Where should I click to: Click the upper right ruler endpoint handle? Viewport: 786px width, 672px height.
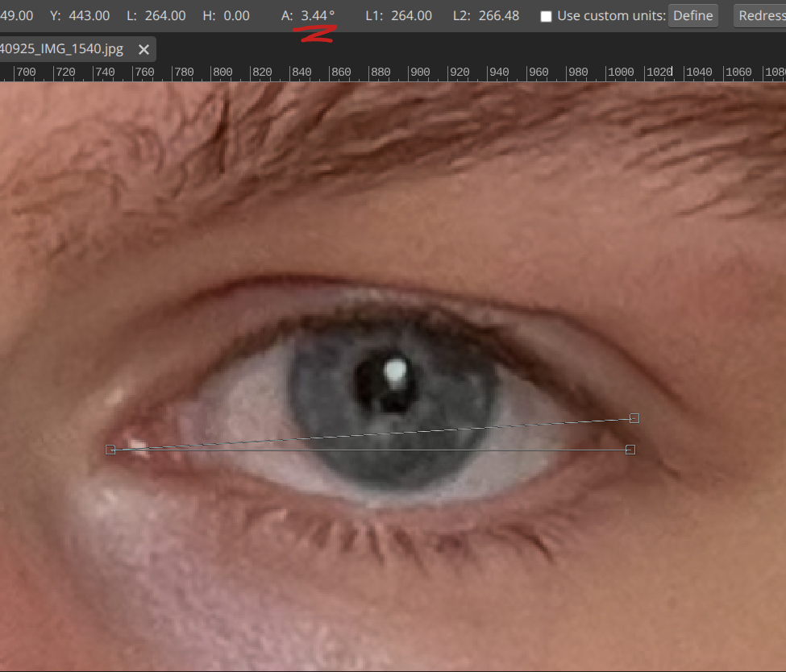[634, 418]
